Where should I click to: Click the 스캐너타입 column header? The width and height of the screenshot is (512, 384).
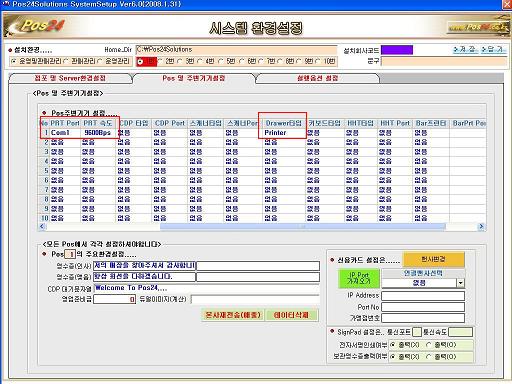click(x=206, y=123)
